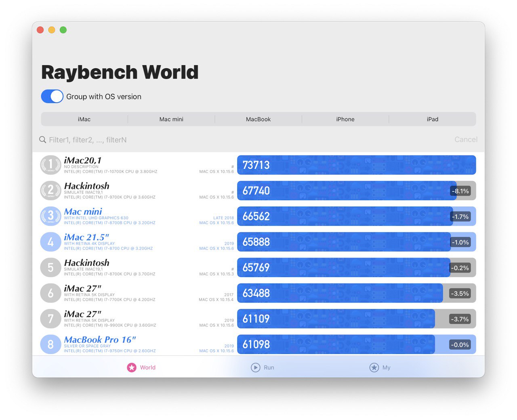The width and height of the screenshot is (517, 420).
Task: Click the rank 8 circle badge
Action: coord(50,344)
